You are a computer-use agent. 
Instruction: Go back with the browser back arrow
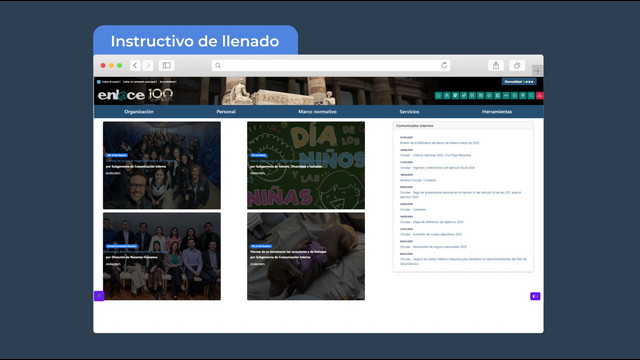tap(135, 65)
